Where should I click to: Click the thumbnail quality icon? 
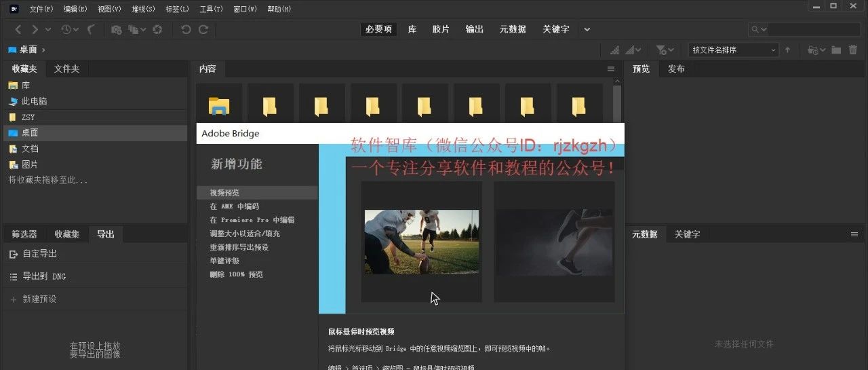614,50
